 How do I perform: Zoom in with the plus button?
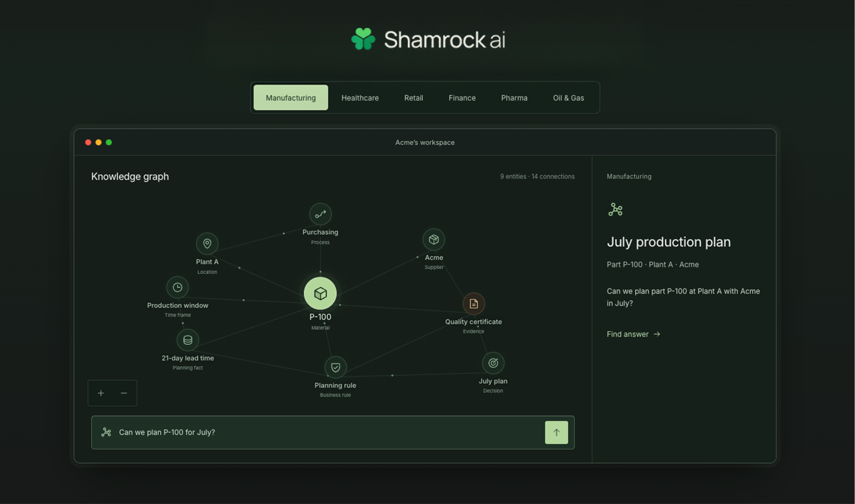[x=101, y=393]
